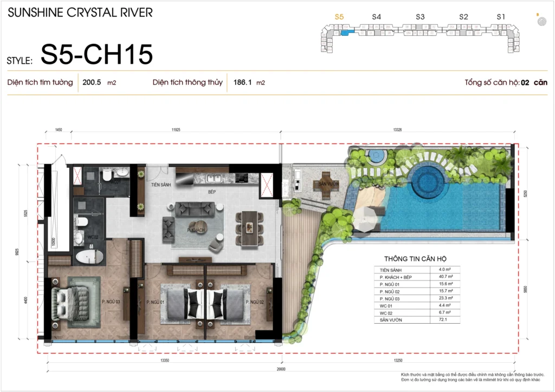Viewport: 555px width, 392px height.
Task: Switch to the S5 block label
Action: tap(339, 17)
